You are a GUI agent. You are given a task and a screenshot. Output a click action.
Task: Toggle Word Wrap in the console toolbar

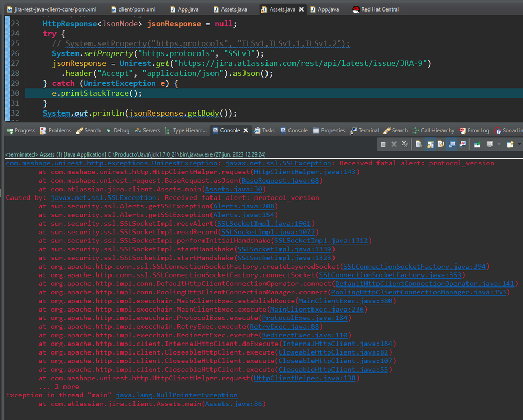(441, 144)
